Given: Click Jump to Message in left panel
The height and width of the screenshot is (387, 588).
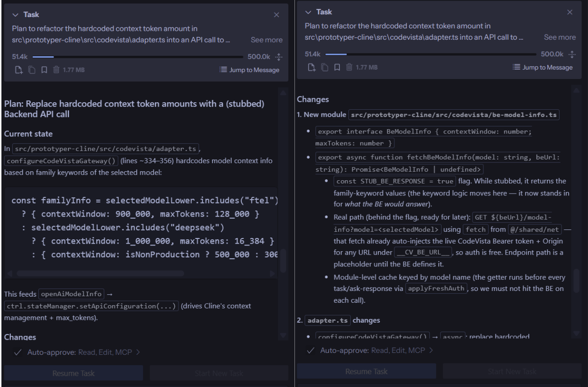Looking at the screenshot, I should [x=249, y=70].
